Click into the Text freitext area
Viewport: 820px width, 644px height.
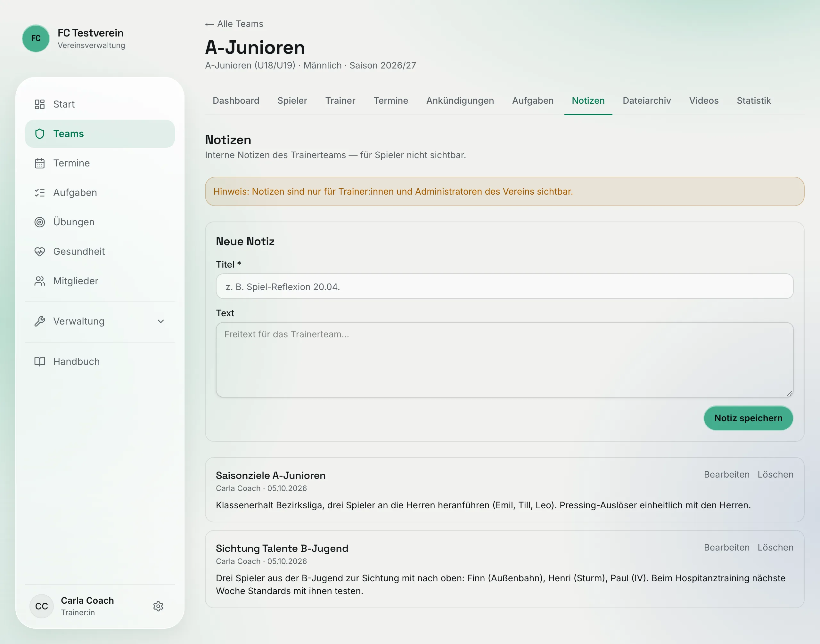coord(504,359)
